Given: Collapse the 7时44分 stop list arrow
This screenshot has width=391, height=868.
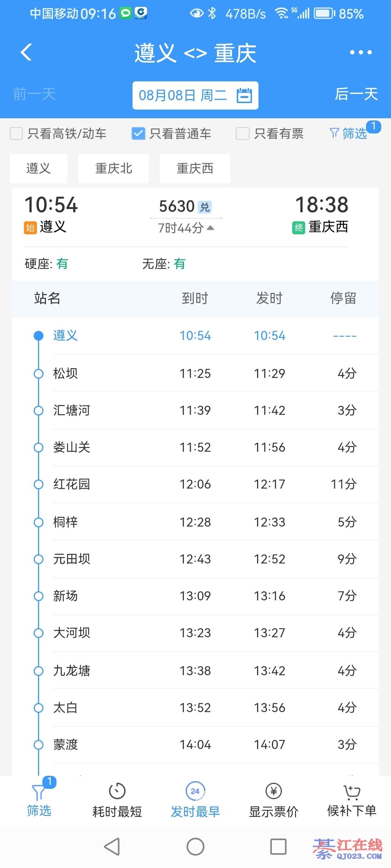Looking at the screenshot, I should pos(211,228).
